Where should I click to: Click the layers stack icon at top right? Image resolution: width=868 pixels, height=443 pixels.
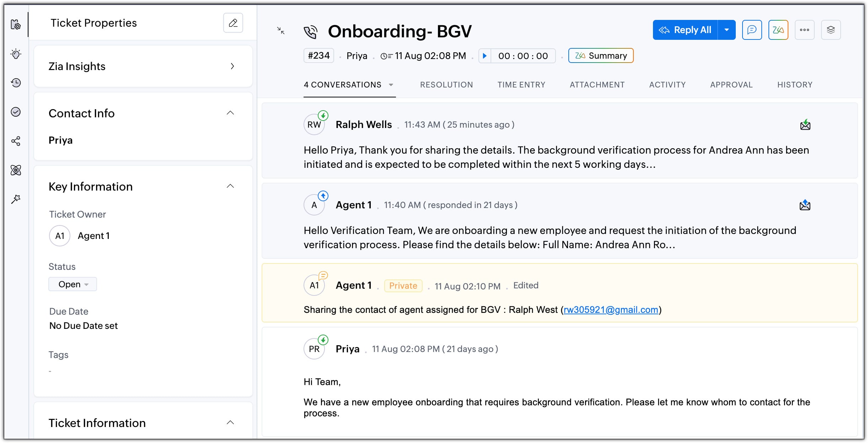[831, 30]
